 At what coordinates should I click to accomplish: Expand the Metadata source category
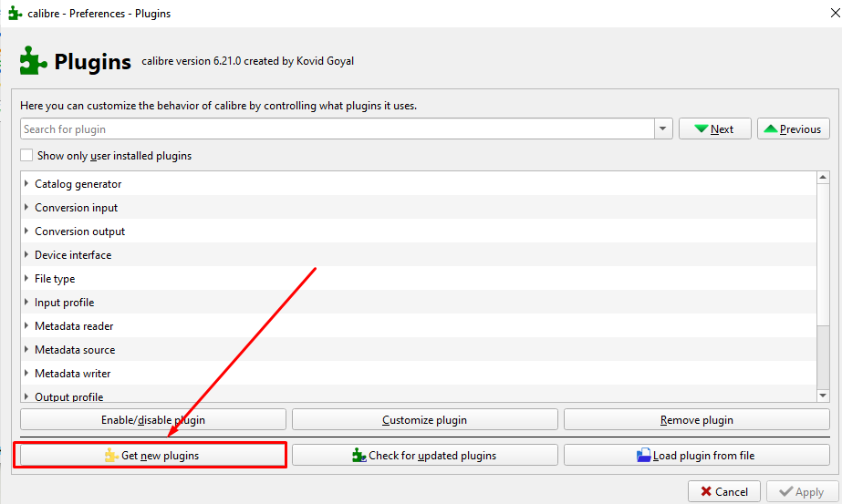pos(26,349)
